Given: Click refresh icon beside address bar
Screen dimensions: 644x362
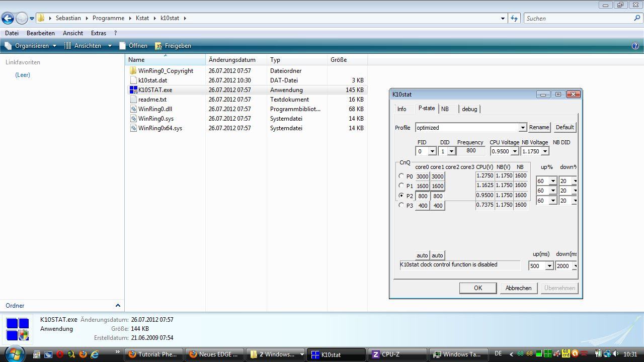Looking at the screenshot, I should tap(514, 18).
